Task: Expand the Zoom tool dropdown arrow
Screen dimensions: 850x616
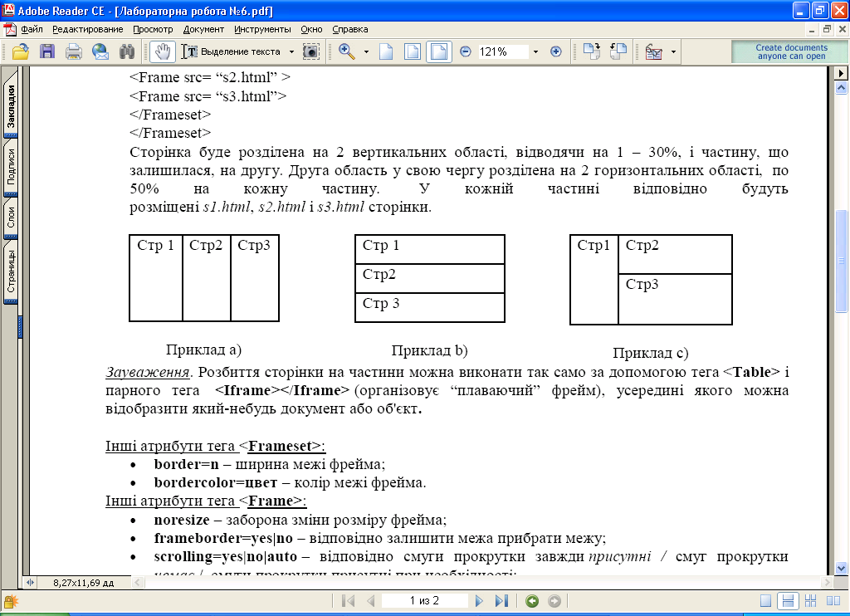Action: [x=365, y=51]
